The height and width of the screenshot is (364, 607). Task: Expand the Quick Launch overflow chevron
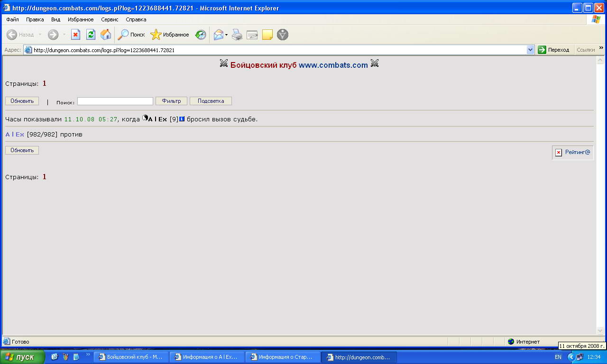[88, 355]
